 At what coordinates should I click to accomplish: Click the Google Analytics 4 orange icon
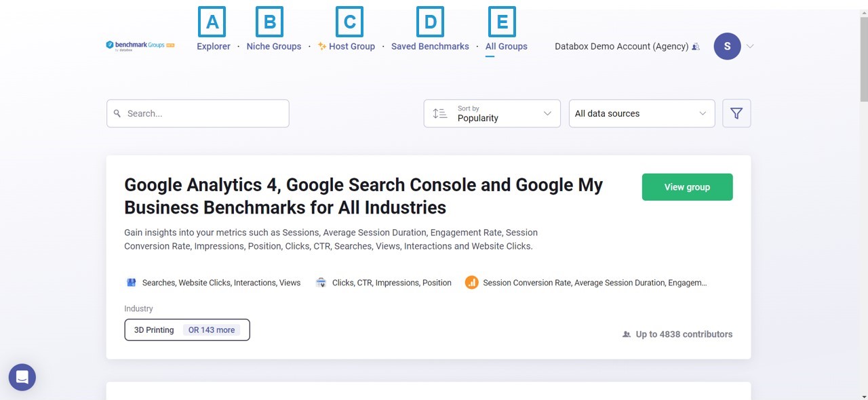pos(472,283)
